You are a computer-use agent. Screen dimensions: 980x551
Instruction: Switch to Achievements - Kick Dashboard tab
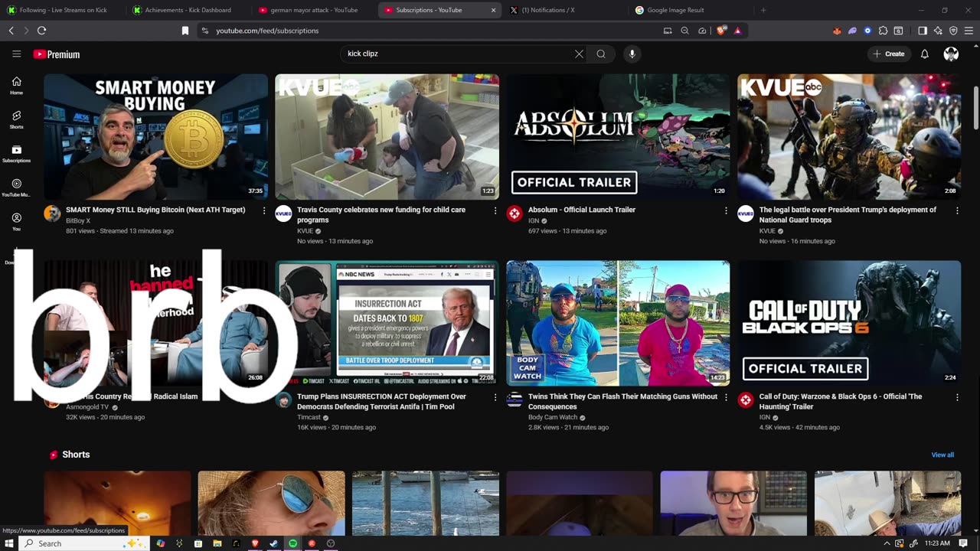coord(190,10)
